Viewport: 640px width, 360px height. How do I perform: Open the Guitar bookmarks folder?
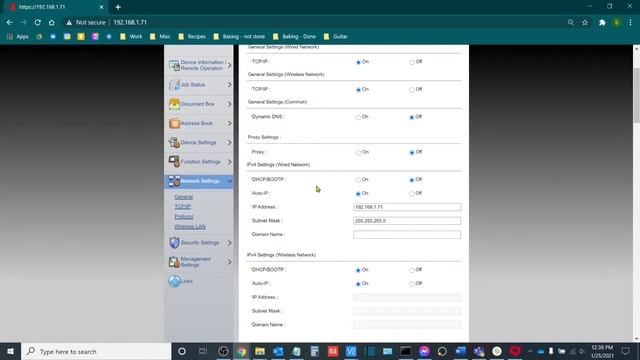click(336, 36)
